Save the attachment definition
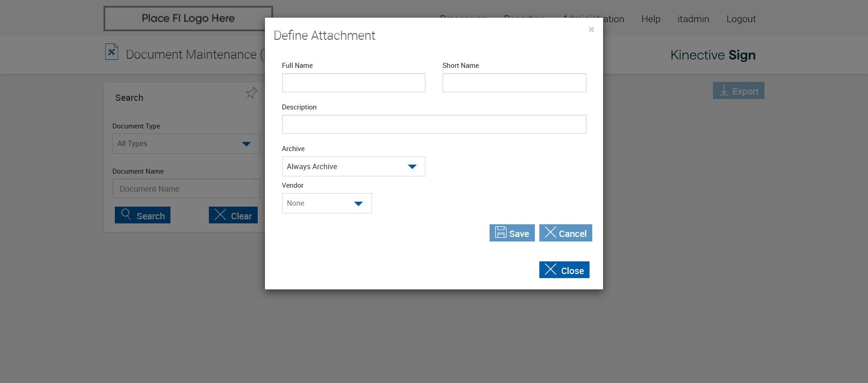The height and width of the screenshot is (383, 868). 512,233
